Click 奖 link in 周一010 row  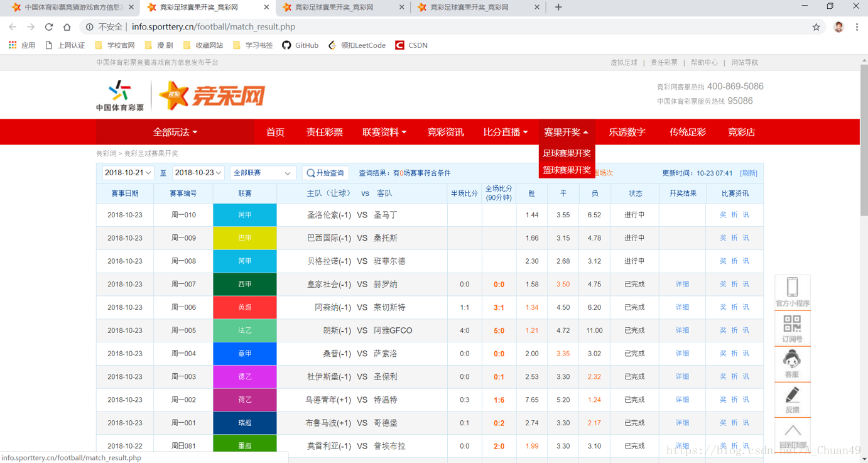pos(723,215)
